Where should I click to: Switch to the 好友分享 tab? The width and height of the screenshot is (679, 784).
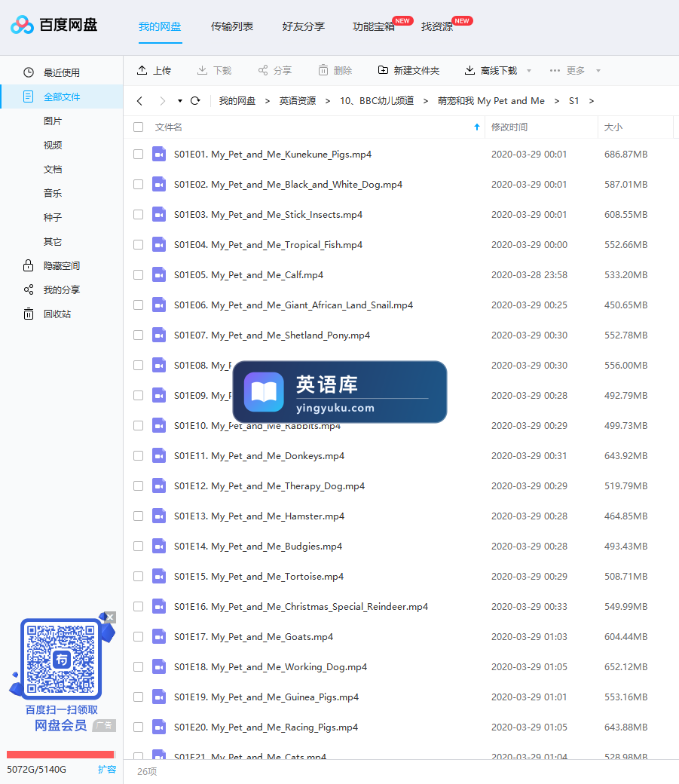304,26
